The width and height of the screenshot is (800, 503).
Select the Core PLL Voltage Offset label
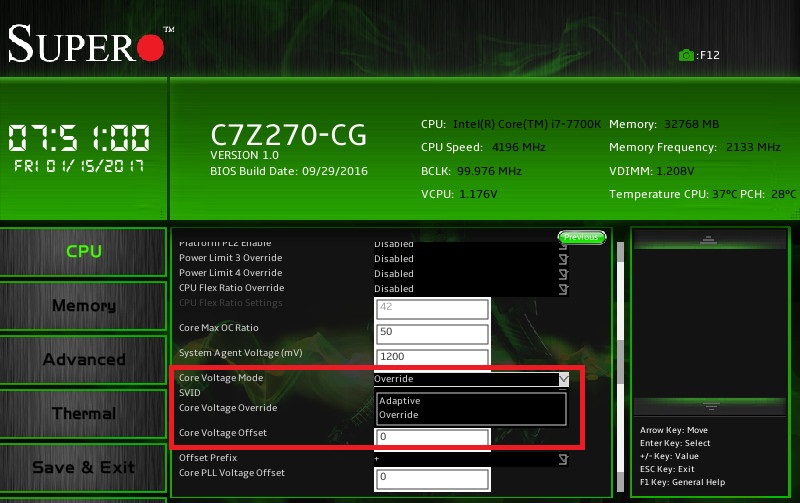(232, 473)
